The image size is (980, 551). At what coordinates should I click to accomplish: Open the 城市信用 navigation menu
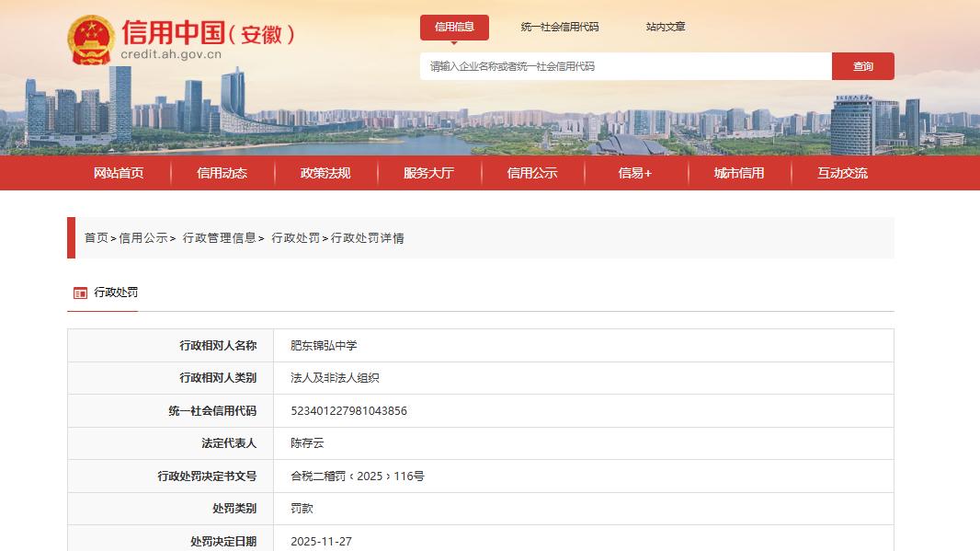click(x=739, y=173)
